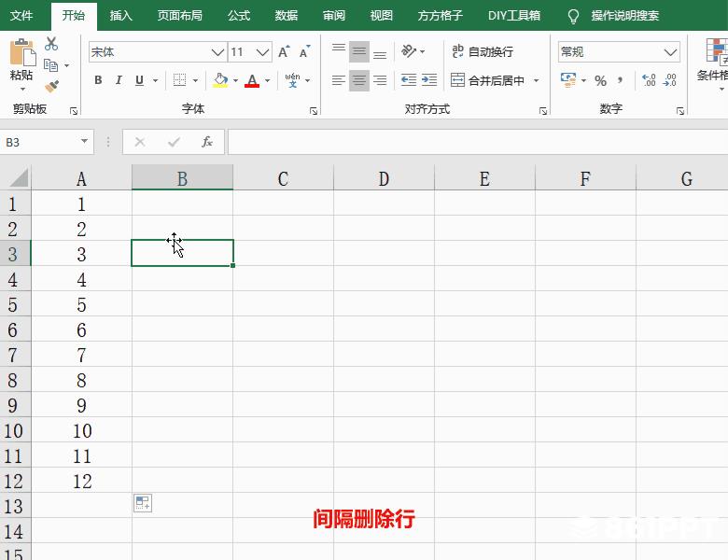
Task: Open the Name Box dropdown arrow
Action: (84, 141)
